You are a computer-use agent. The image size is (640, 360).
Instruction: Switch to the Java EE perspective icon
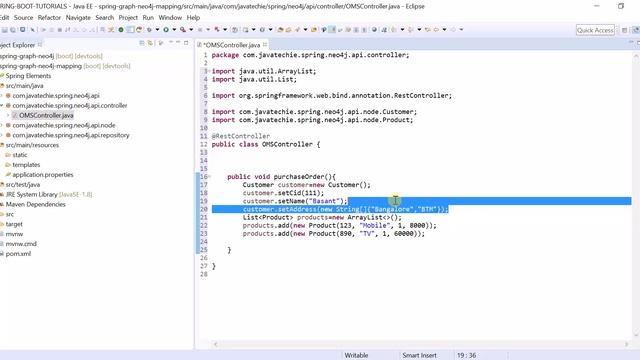[x=636, y=30]
